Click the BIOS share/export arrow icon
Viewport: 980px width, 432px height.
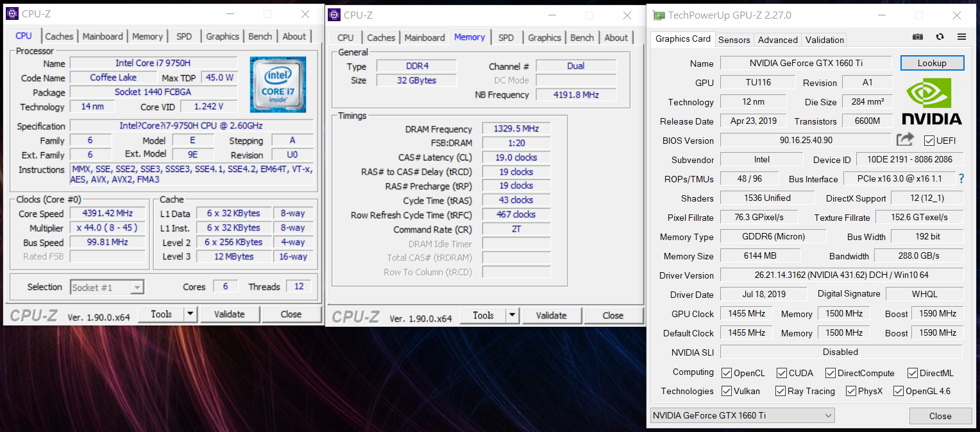905,139
